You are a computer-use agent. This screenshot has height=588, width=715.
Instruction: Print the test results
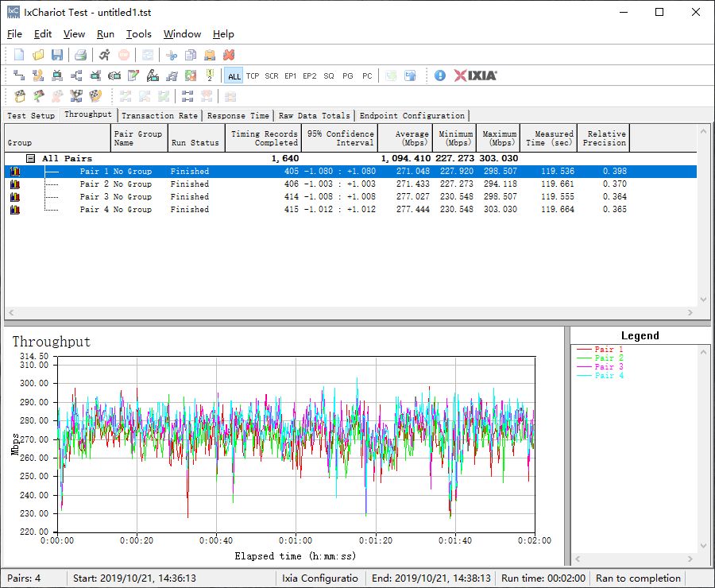[x=81, y=55]
